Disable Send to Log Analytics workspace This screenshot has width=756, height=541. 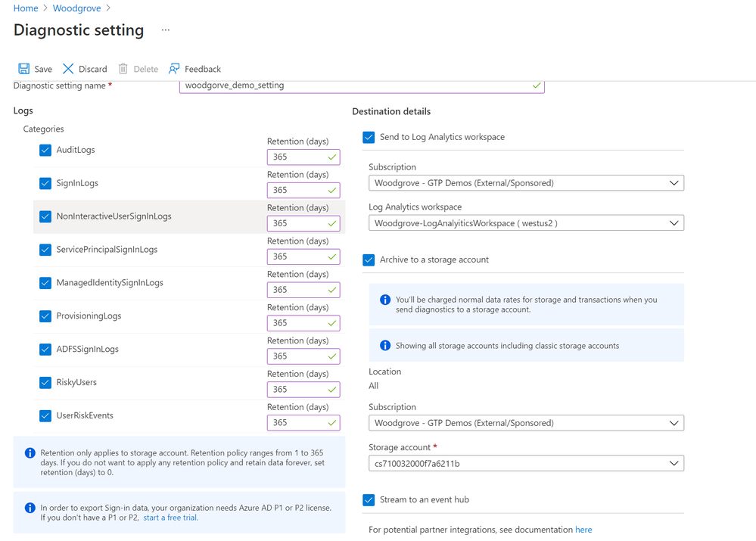click(x=369, y=138)
